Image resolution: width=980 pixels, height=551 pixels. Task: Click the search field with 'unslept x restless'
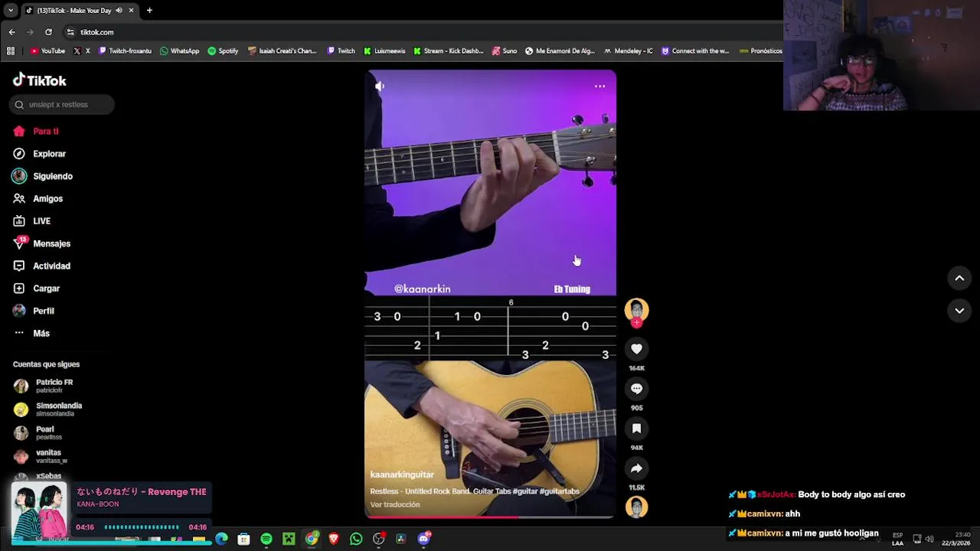pos(62,105)
